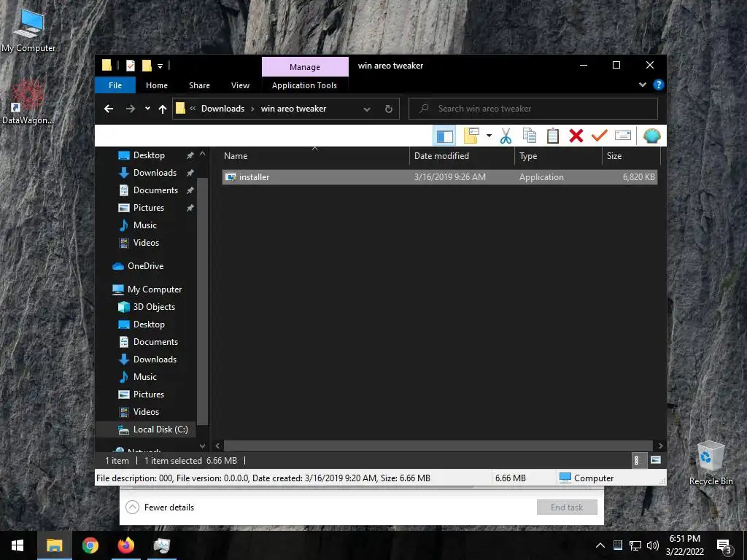The image size is (747, 560).
Task: Click the Copy icon in toolbar
Action: (x=530, y=136)
